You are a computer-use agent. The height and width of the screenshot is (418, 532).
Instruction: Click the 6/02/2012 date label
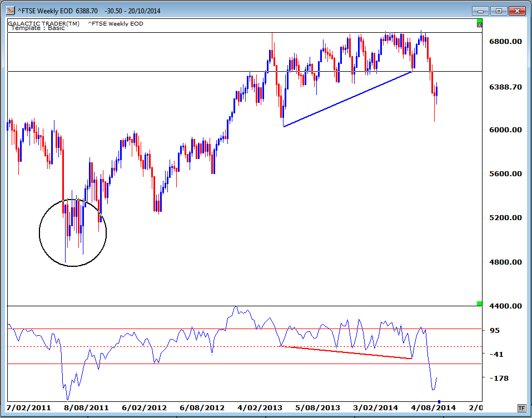(x=144, y=408)
